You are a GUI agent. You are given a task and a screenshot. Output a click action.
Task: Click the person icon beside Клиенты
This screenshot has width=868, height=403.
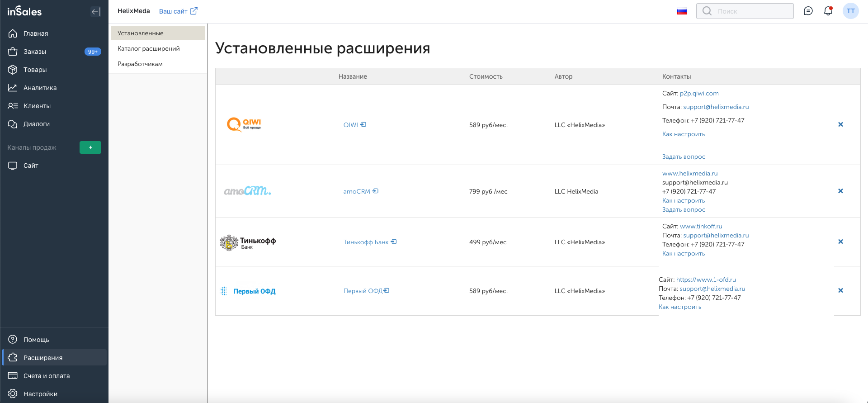(x=13, y=106)
